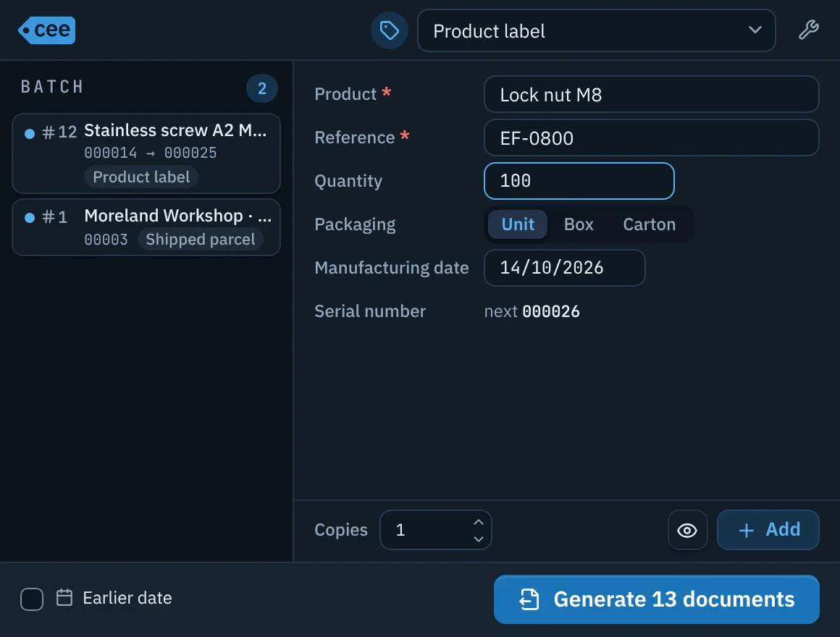Click the Reference field label
Screen dimensions: 840x637
355,138
